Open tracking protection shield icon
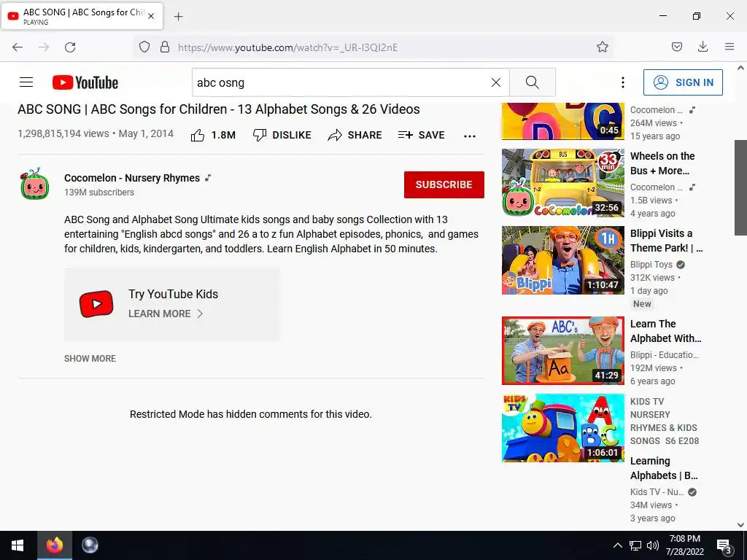The height and width of the screenshot is (560, 747). [x=144, y=47]
